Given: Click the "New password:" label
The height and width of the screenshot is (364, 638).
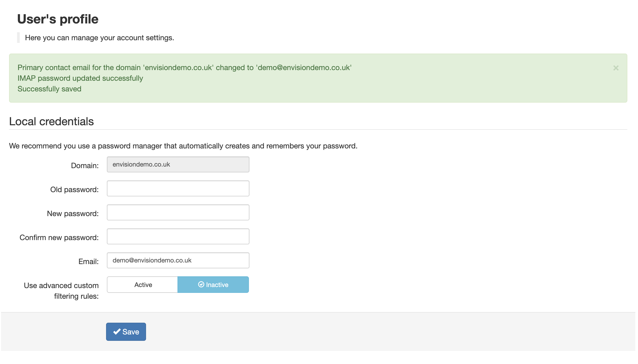Looking at the screenshot, I should 73,213.
